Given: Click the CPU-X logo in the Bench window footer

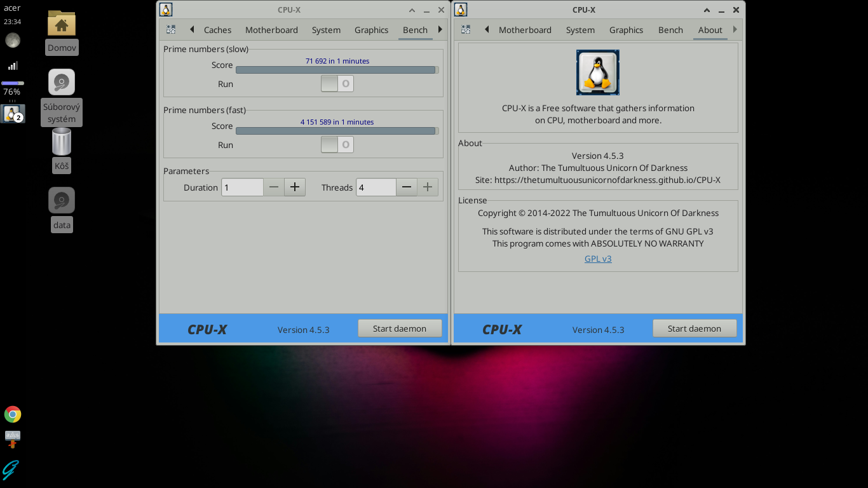Looking at the screenshot, I should (x=207, y=329).
